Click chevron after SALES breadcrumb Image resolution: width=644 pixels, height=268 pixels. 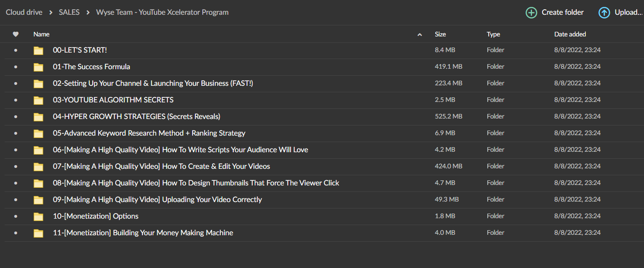click(88, 12)
